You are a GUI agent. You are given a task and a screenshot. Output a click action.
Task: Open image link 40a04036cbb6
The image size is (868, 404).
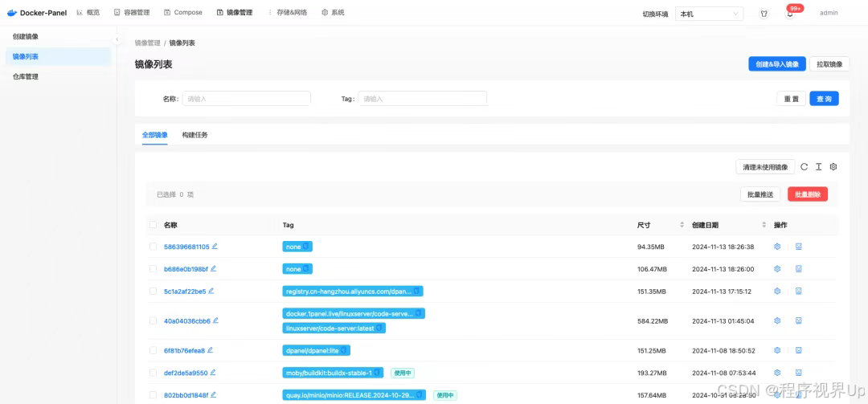pyautogui.click(x=187, y=320)
